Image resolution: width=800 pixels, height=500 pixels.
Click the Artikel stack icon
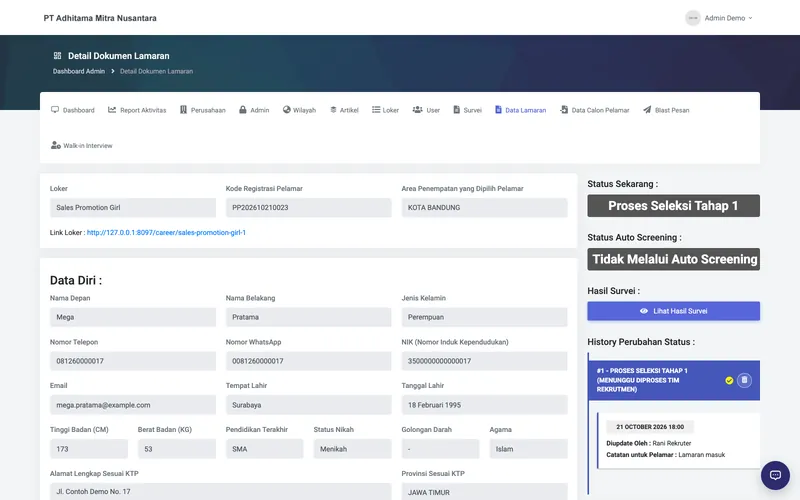tap(333, 110)
